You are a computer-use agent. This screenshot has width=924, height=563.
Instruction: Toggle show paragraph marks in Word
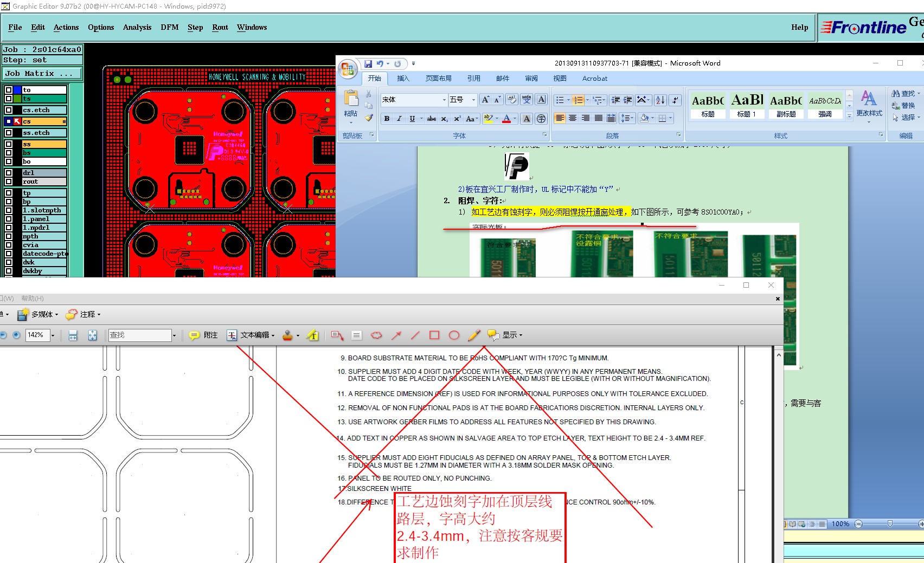[675, 100]
